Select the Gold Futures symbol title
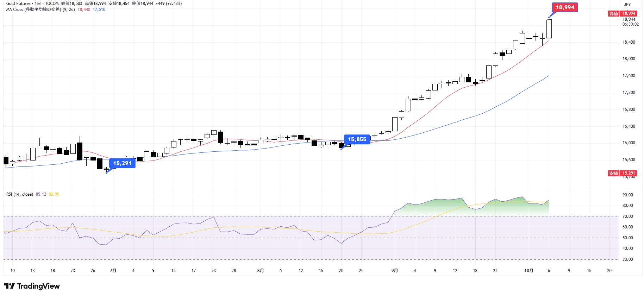The width and height of the screenshot is (644, 296). [x=18, y=4]
